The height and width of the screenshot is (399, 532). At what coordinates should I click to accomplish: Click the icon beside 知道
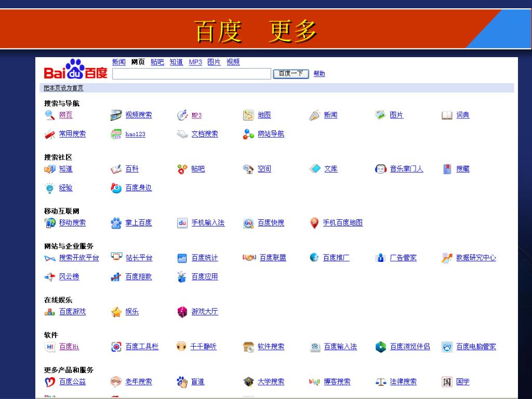(49, 169)
